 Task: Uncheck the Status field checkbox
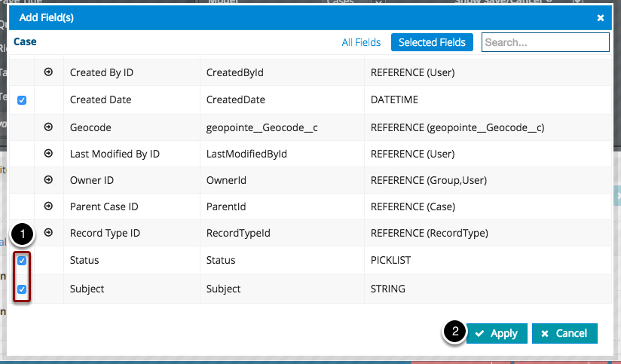pos(22,260)
